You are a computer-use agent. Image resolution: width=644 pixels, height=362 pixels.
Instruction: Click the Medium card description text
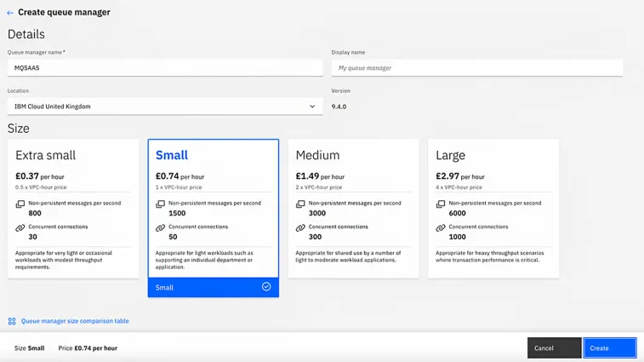348,256
